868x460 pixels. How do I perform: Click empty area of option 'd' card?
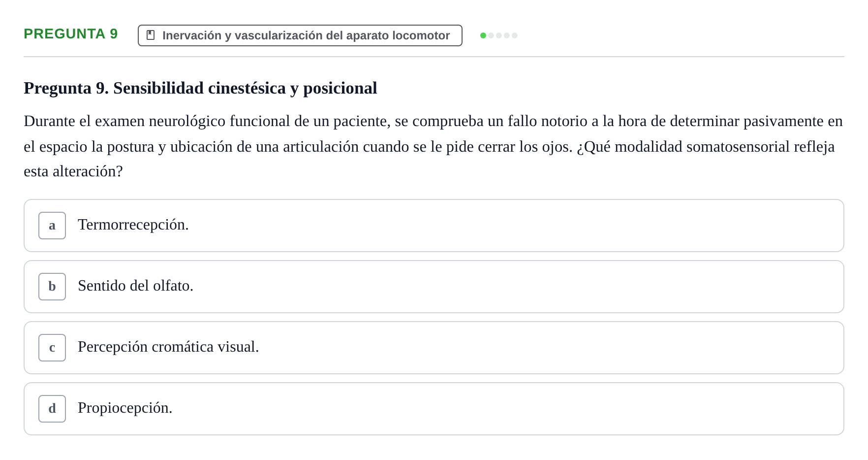(x=492, y=409)
